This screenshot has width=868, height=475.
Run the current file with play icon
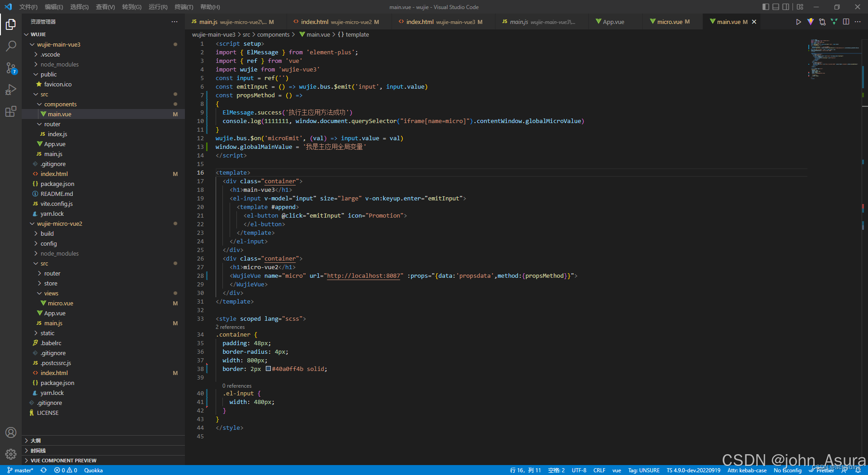[x=798, y=22]
